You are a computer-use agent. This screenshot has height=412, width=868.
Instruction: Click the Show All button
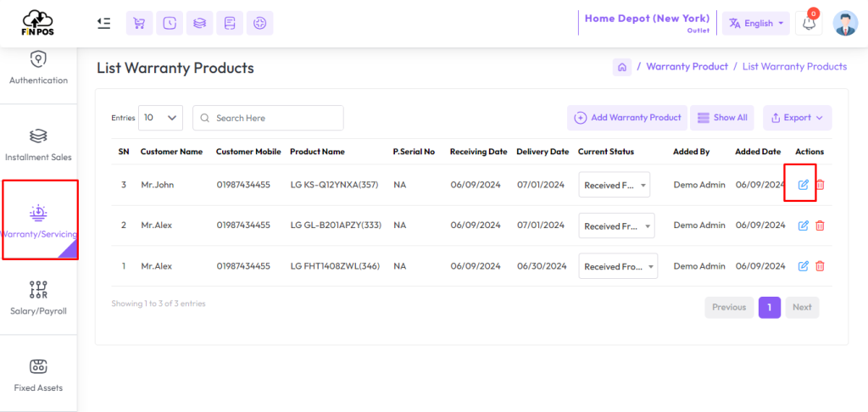tap(722, 118)
